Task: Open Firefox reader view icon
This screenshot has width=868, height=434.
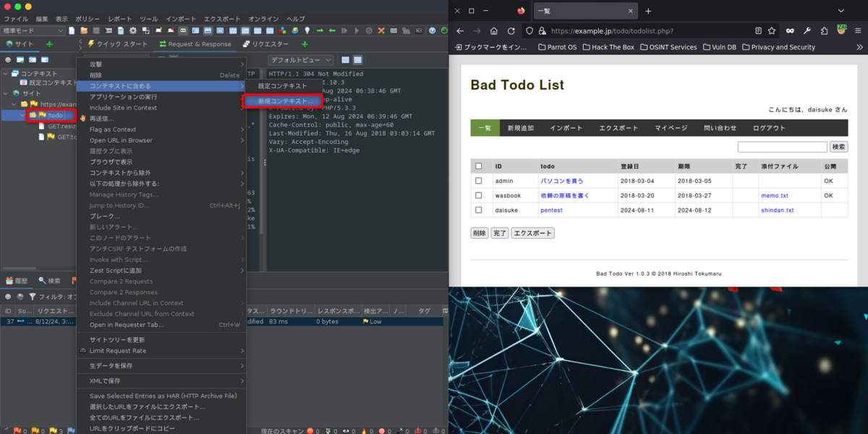Action: tap(758, 31)
